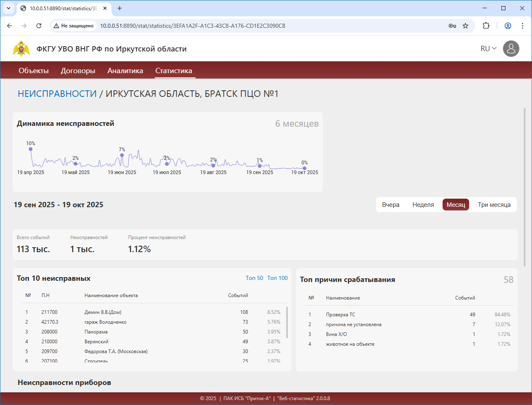Bookmark page with star icon

pyautogui.click(x=465, y=26)
